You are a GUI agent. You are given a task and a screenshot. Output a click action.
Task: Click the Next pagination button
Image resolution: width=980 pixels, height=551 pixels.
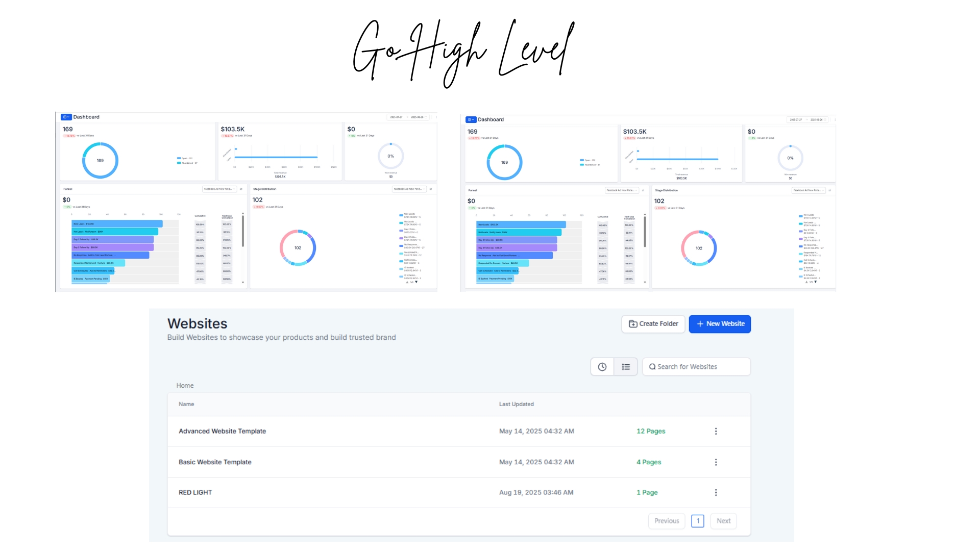[x=723, y=521]
